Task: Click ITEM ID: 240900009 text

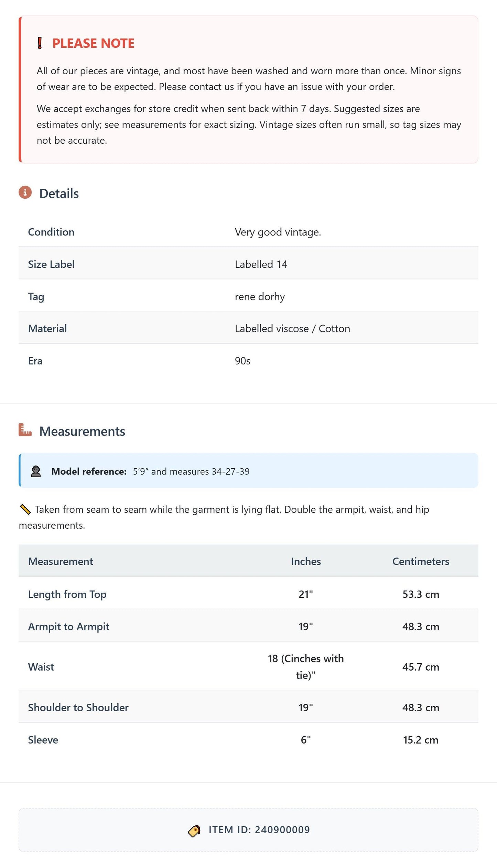Action: 259,830
